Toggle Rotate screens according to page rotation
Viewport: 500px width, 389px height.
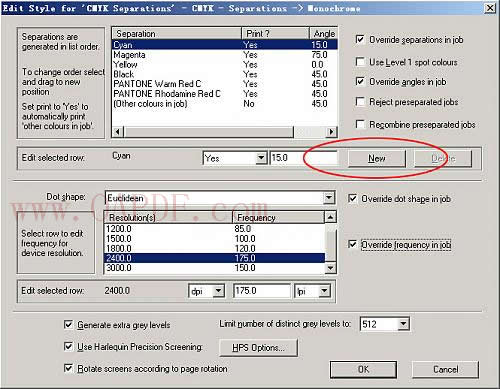68,368
